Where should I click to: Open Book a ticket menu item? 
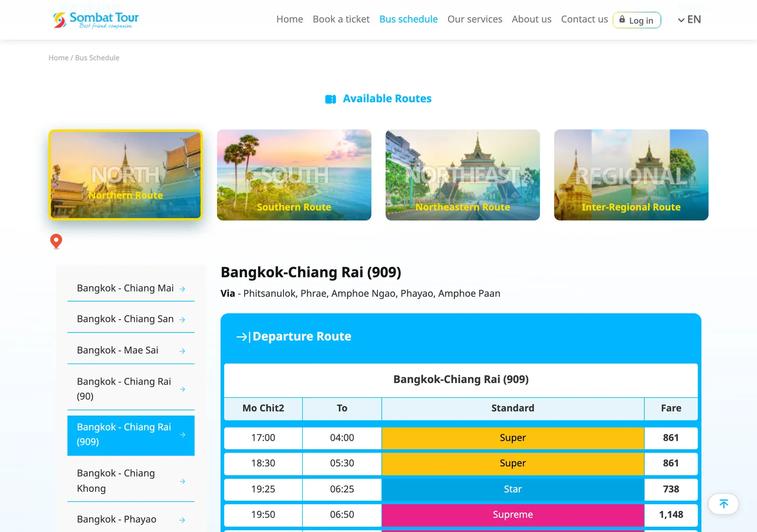(341, 19)
